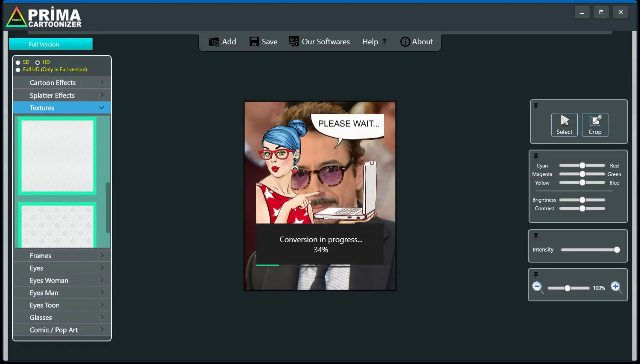Adjust the Brightness slider
The height and width of the screenshot is (364, 640).
coord(582,200)
